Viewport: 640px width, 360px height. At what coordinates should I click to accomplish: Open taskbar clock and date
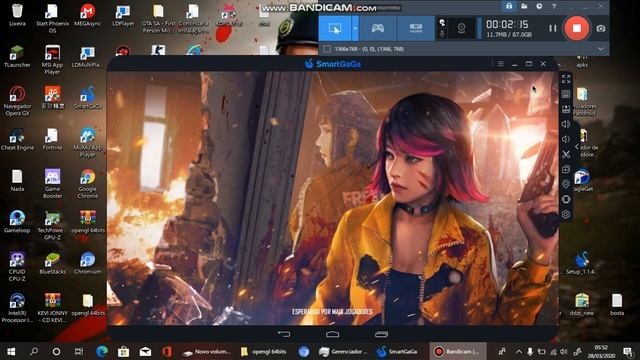pyautogui.click(x=601, y=351)
